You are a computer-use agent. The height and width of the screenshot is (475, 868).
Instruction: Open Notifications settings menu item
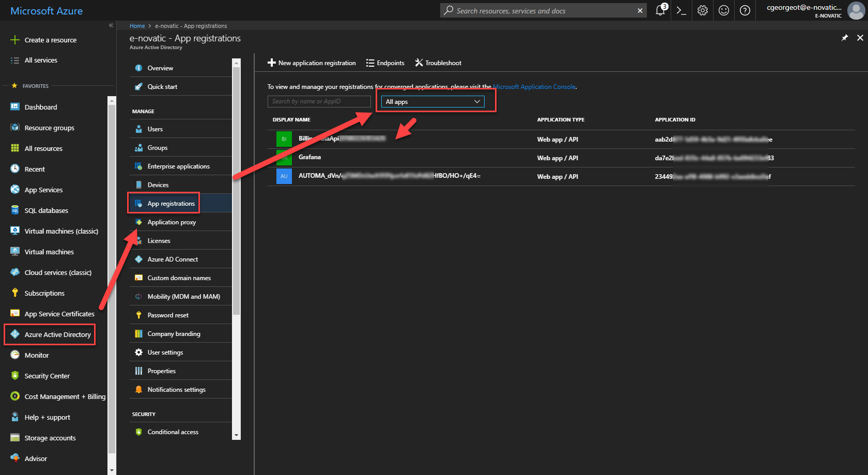click(x=181, y=390)
